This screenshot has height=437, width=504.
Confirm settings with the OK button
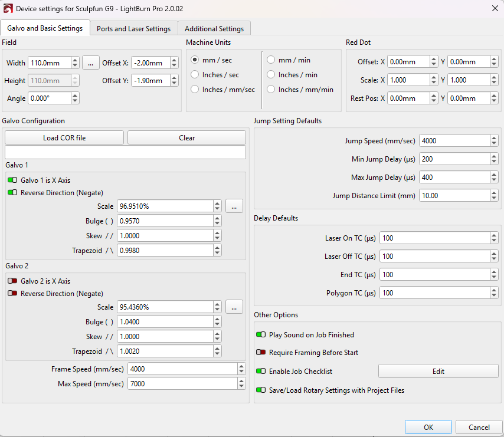point(428,428)
